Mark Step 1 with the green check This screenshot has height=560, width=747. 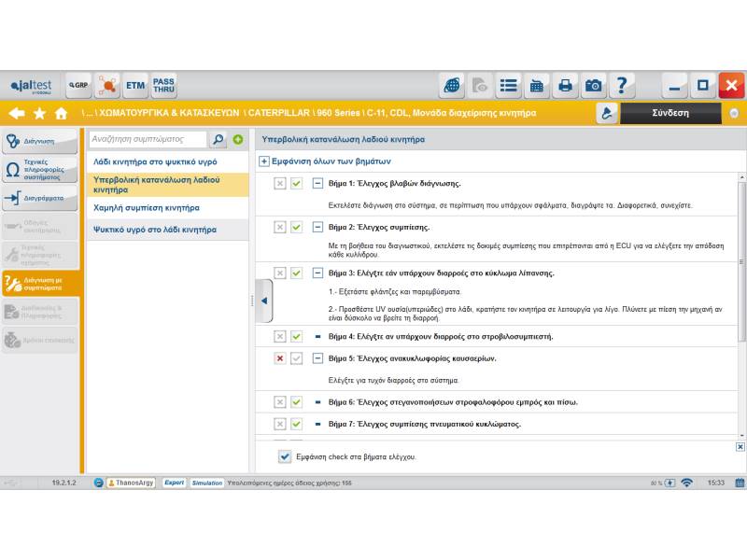pos(296,184)
